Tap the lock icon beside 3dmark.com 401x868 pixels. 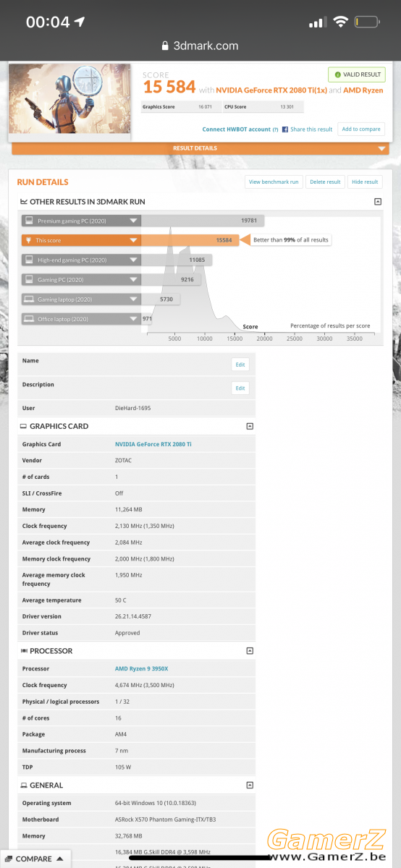(x=166, y=45)
